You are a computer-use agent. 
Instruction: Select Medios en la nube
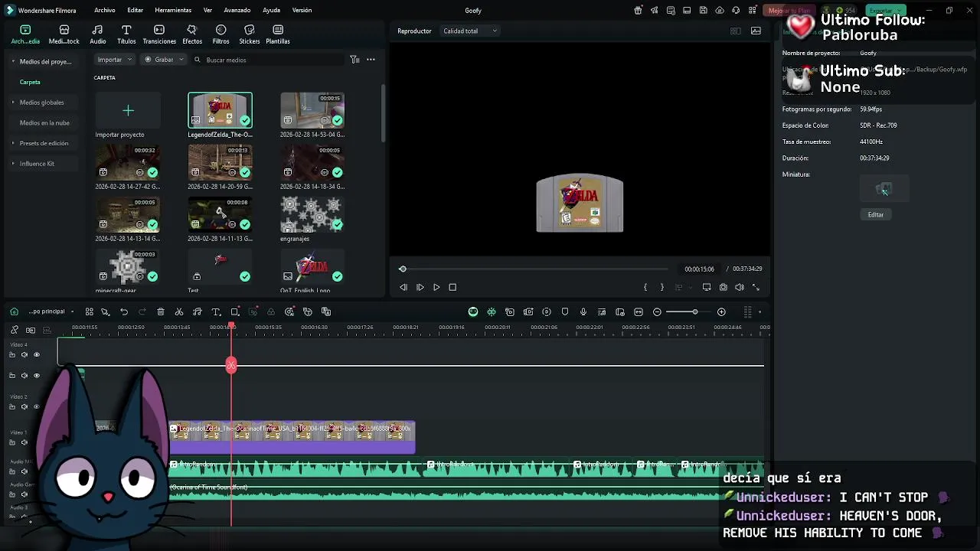pyautogui.click(x=44, y=122)
